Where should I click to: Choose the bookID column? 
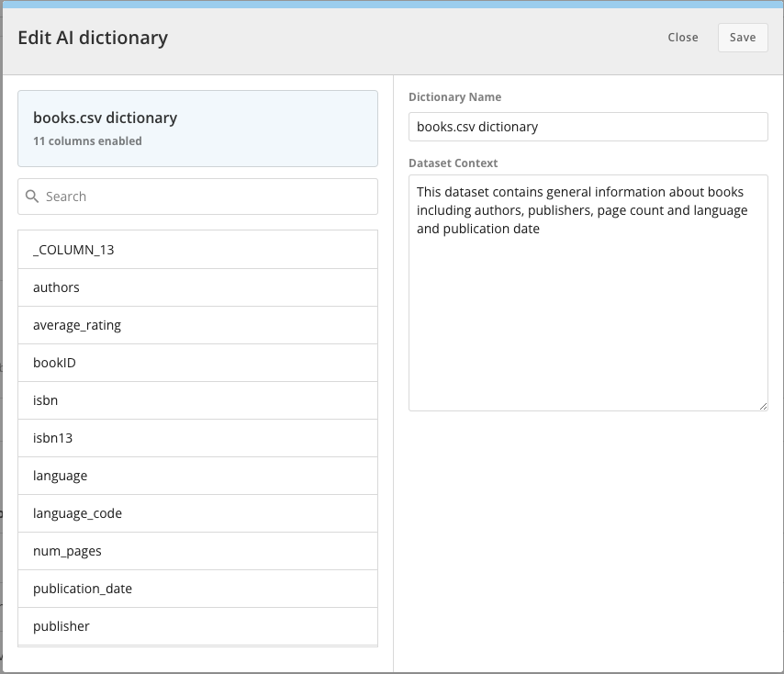pyautogui.click(x=197, y=363)
